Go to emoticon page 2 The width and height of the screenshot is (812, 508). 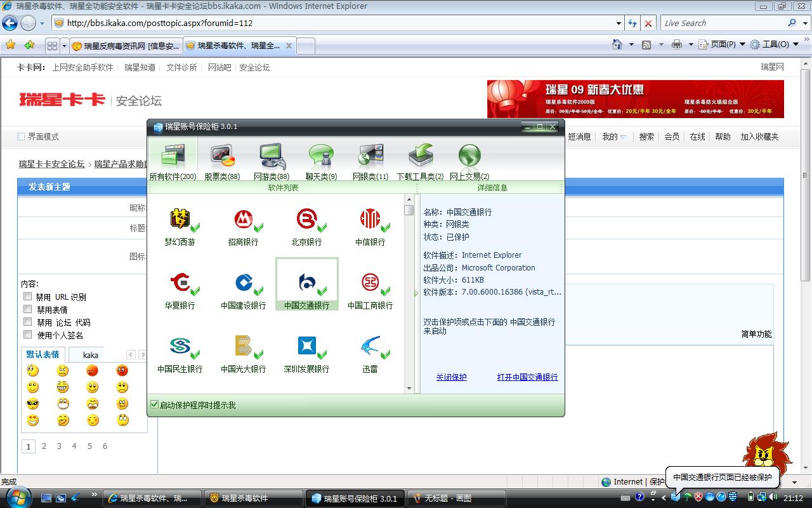pos(44,446)
